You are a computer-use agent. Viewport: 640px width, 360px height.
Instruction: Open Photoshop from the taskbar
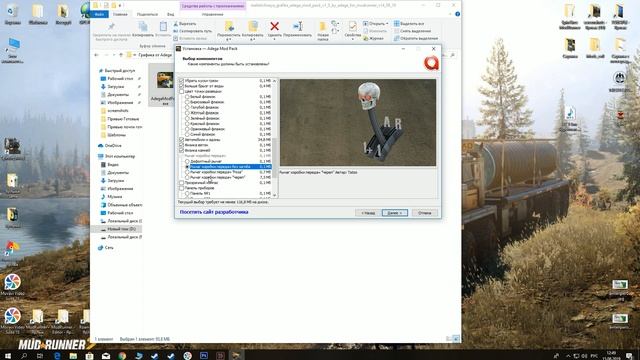point(204,356)
